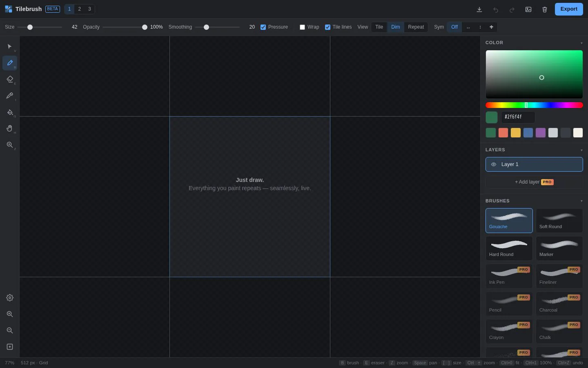This screenshot has width=588, height=368.
Task: Enable horizontal symmetry arrow
Action: point(468,27)
